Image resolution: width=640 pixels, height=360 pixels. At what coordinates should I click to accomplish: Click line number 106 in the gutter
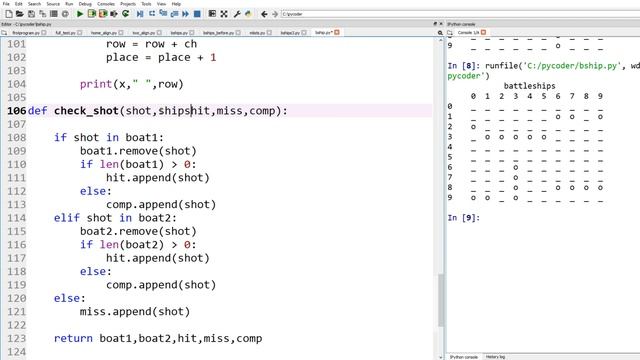[x=16, y=111]
